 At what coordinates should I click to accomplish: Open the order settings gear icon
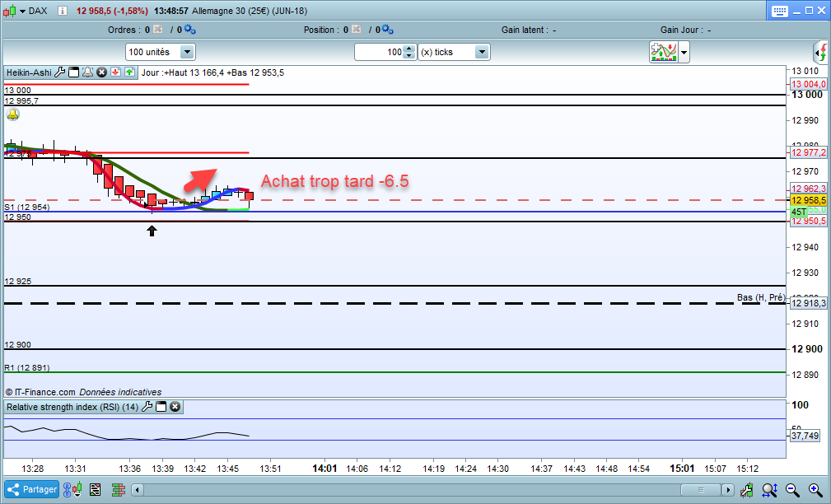189,30
